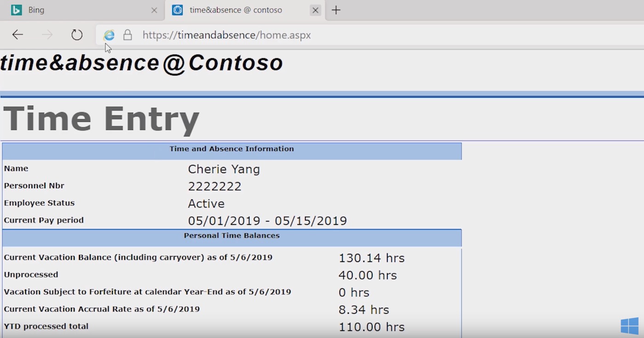Open a new tab with the plus button
The height and width of the screenshot is (338, 644).
[336, 10]
